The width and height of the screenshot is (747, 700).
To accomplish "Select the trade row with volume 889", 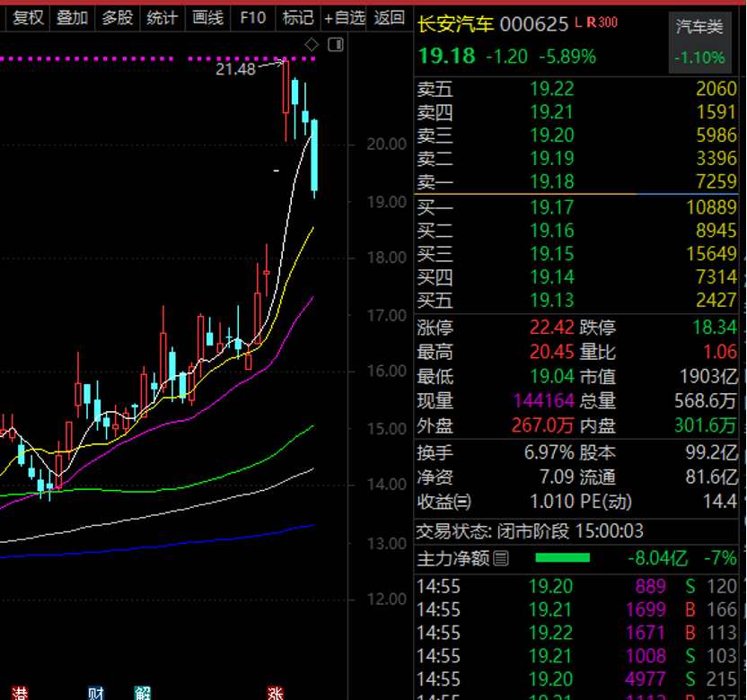I will pos(576,587).
